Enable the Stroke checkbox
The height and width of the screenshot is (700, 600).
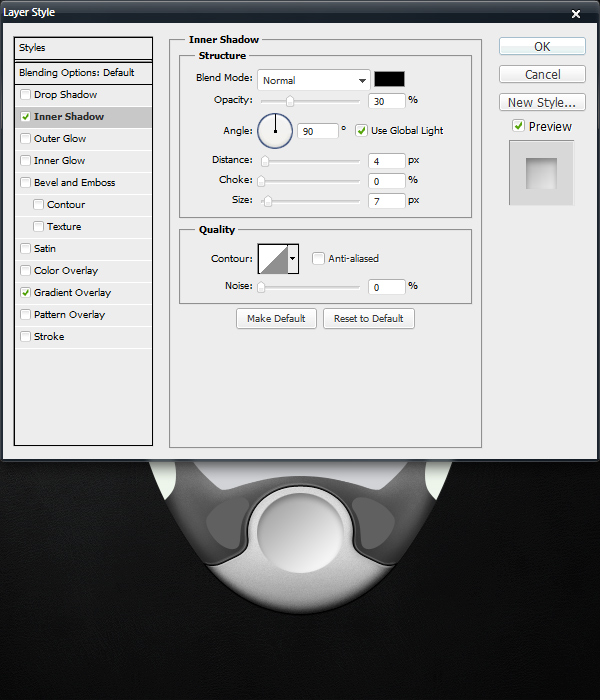click(25, 336)
